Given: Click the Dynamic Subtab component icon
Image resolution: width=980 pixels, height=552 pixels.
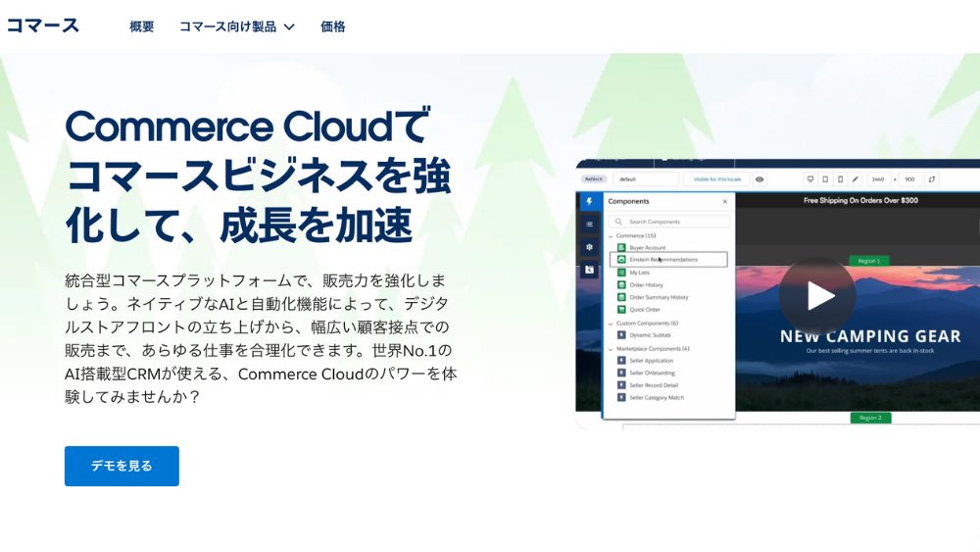Looking at the screenshot, I should coord(621,335).
